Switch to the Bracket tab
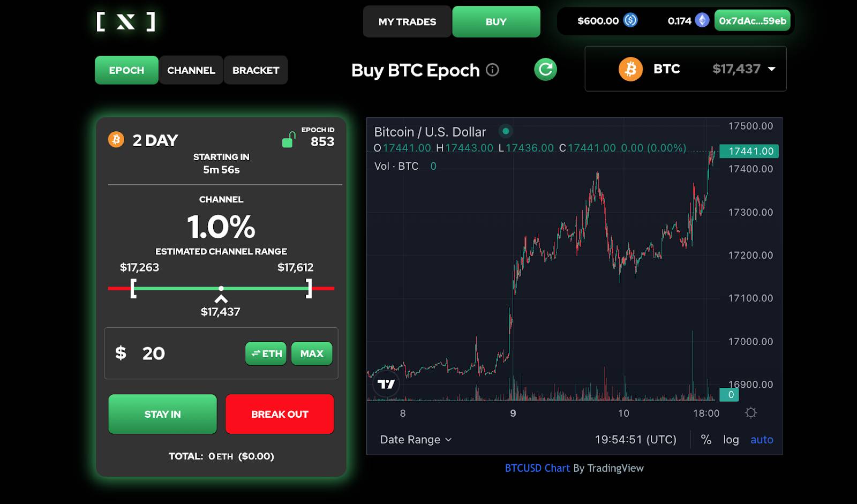 click(x=255, y=70)
